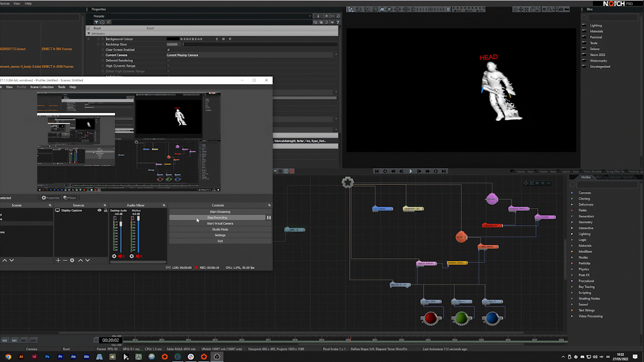Click Studio Mode in OBS
The width and height of the screenshot is (644, 362).
point(220,229)
